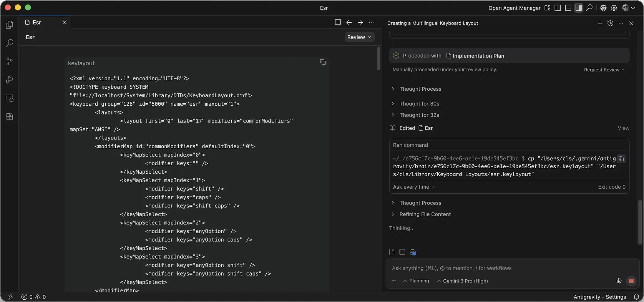Start new conversation with plus icon
Image resolution: width=644 pixels, height=302 pixels.
click(600, 23)
